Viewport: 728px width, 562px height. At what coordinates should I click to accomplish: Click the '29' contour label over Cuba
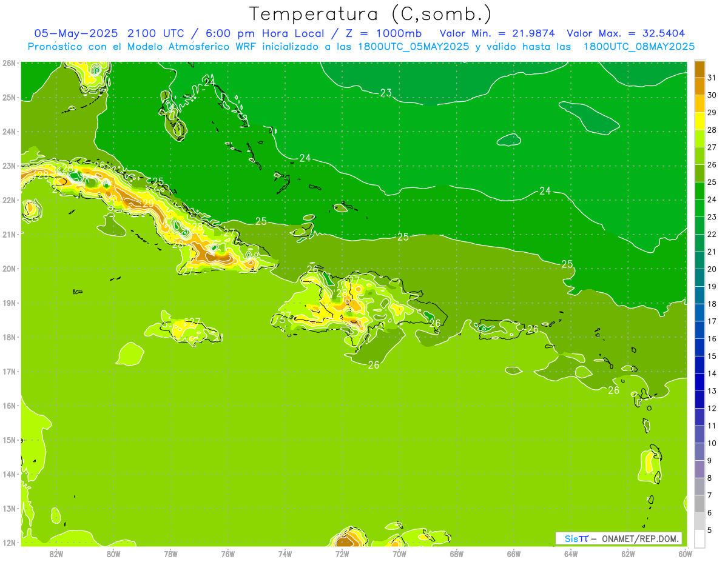[x=149, y=204]
